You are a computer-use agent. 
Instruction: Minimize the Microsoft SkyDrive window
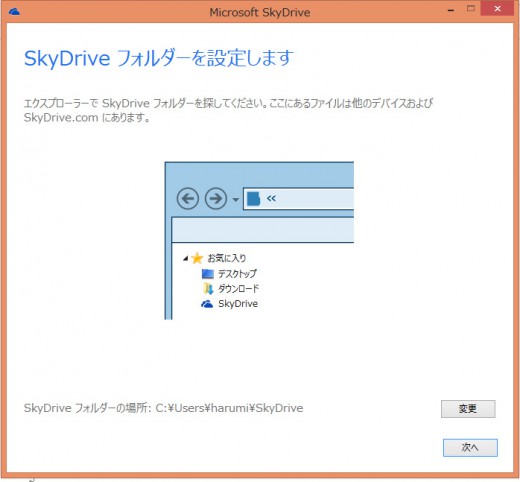pos(451,10)
